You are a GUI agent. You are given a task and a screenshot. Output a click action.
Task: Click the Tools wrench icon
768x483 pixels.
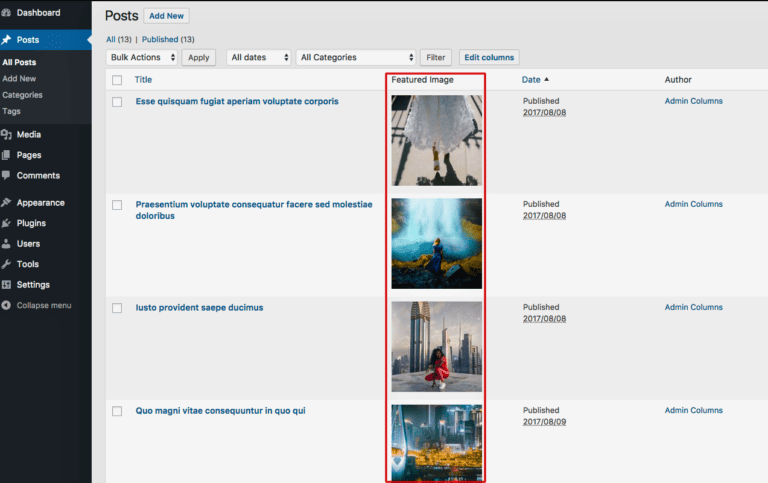[x=6, y=264]
